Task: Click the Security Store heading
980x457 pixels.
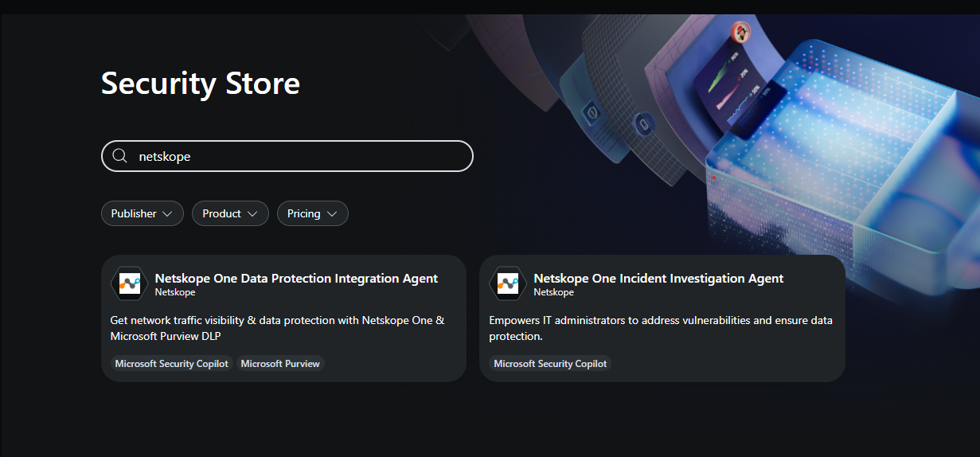Action: tap(201, 84)
